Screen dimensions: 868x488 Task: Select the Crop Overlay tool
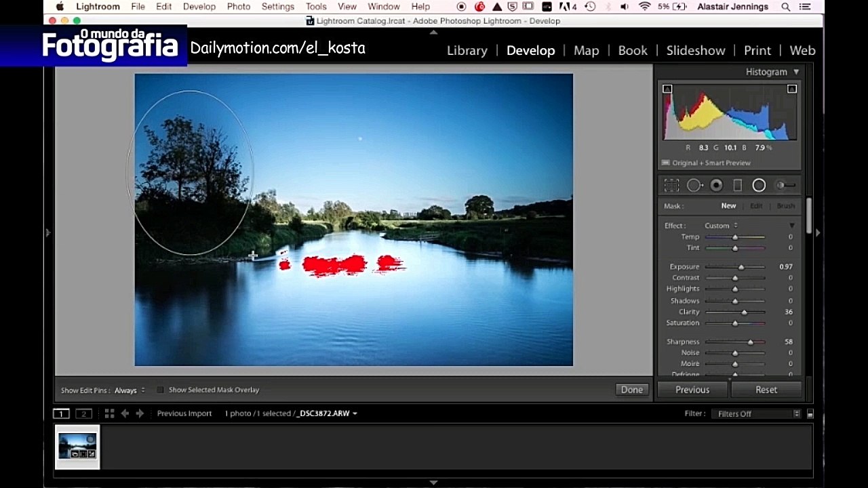pyautogui.click(x=671, y=185)
